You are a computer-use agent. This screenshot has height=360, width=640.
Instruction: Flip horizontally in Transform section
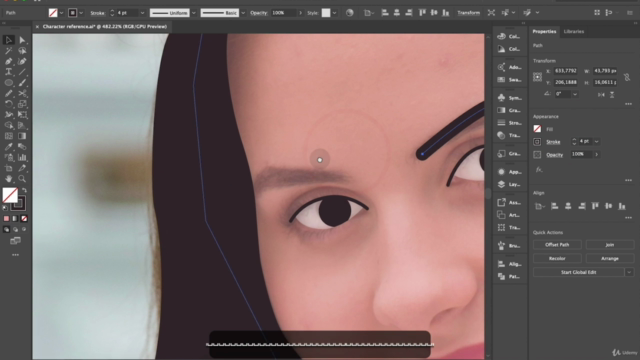click(x=601, y=94)
